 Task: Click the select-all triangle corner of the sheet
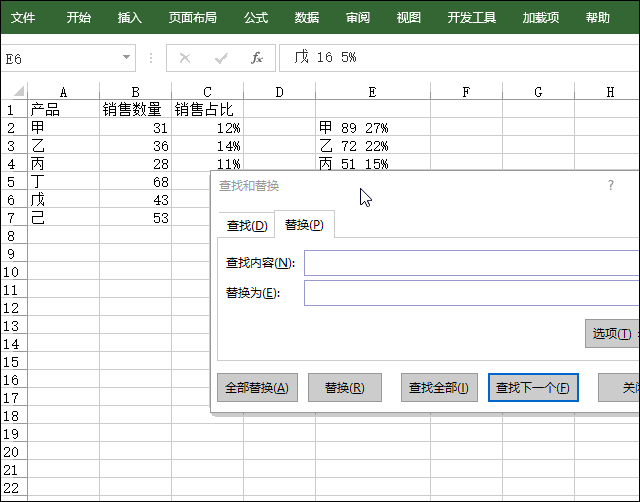[18, 91]
